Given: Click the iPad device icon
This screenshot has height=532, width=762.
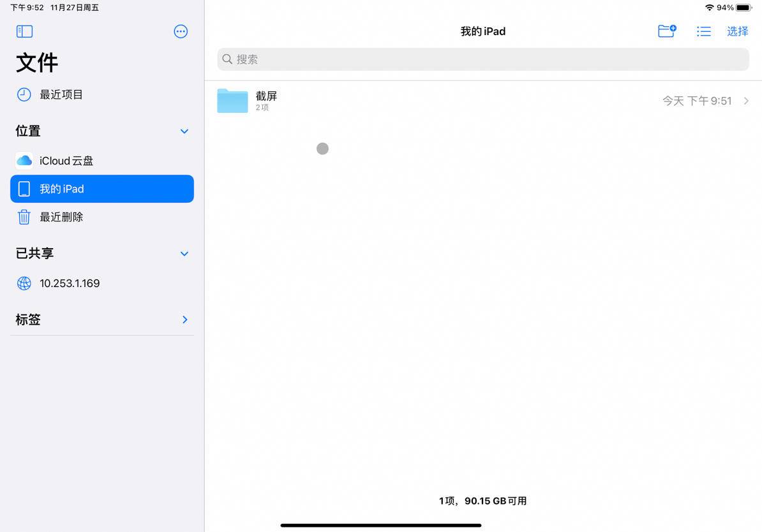Looking at the screenshot, I should [x=24, y=189].
